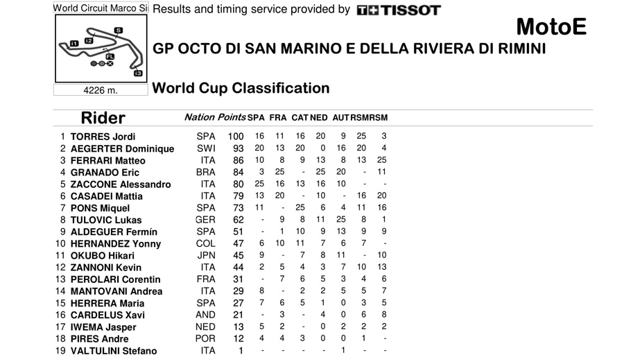Click the three-dot legend symbol under the track
This screenshot has width=624, height=364.
click(x=101, y=64)
